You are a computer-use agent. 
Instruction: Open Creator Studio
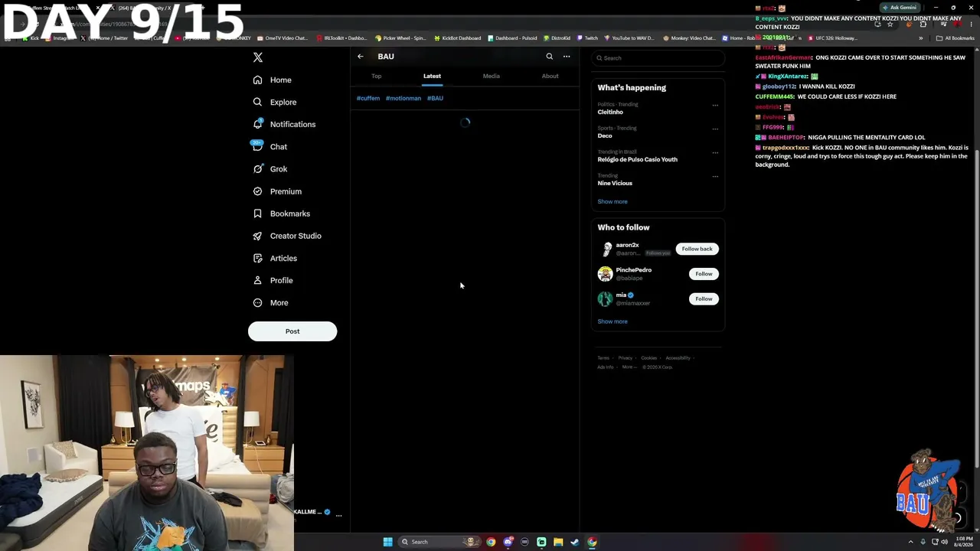(x=287, y=236)
